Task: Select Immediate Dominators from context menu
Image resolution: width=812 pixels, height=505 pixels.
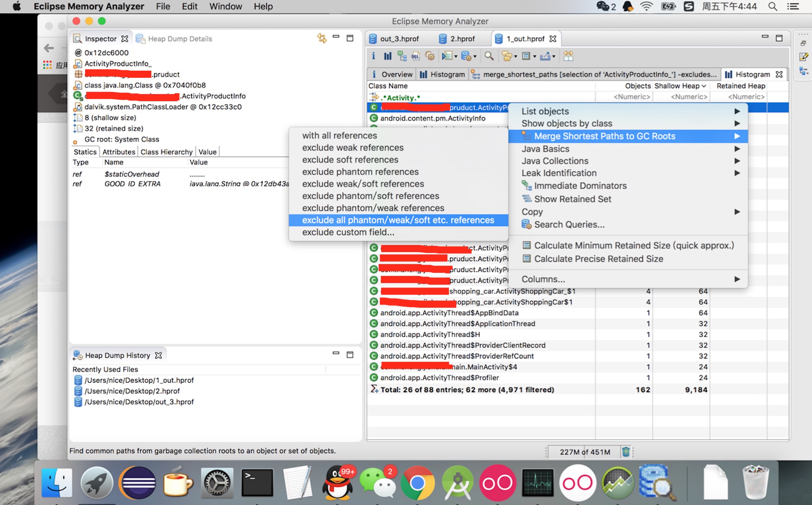Action: pos(628,186)
